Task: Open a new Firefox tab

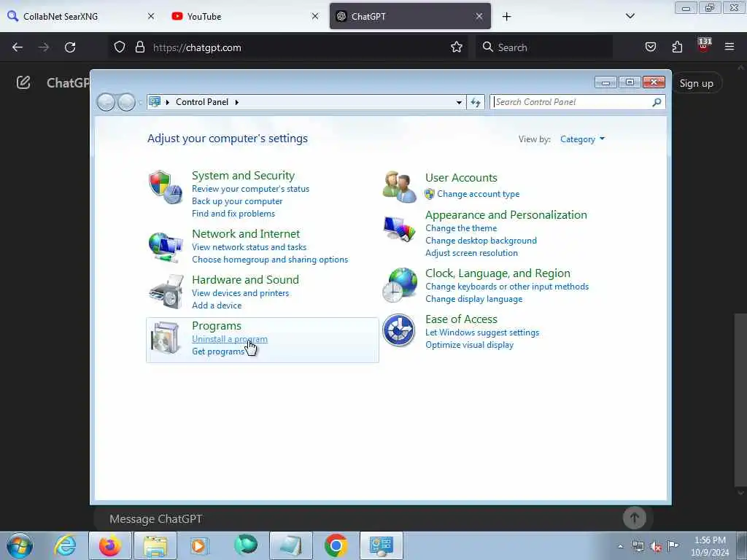Action: click(x=506, y=17)
